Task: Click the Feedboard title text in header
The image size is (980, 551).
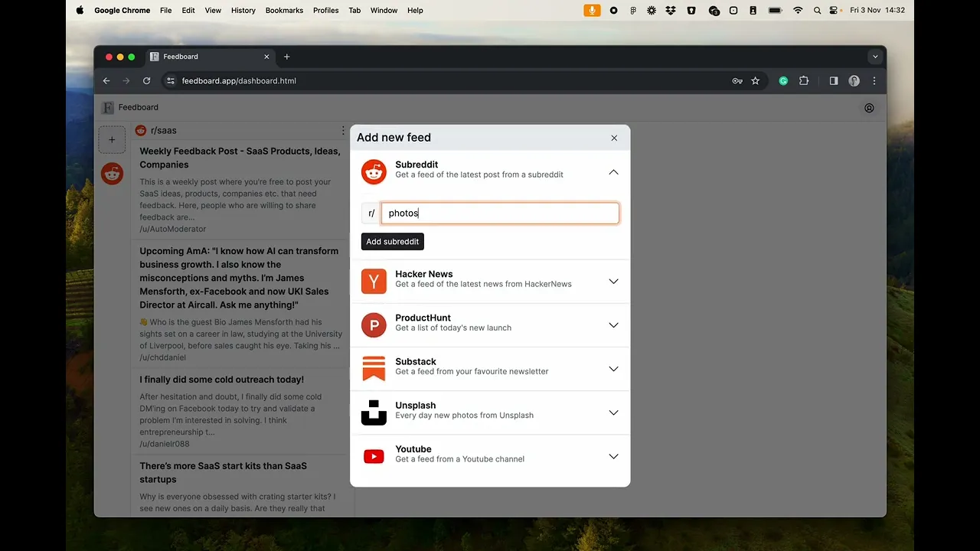Action: coord(138,107)
